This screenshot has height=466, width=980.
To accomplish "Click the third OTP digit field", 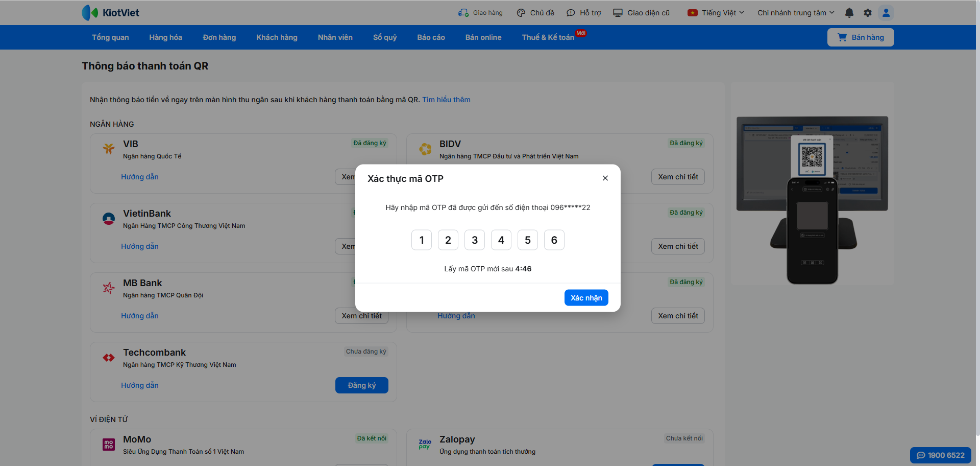I will pyautogui.click(x=475, y=240).
